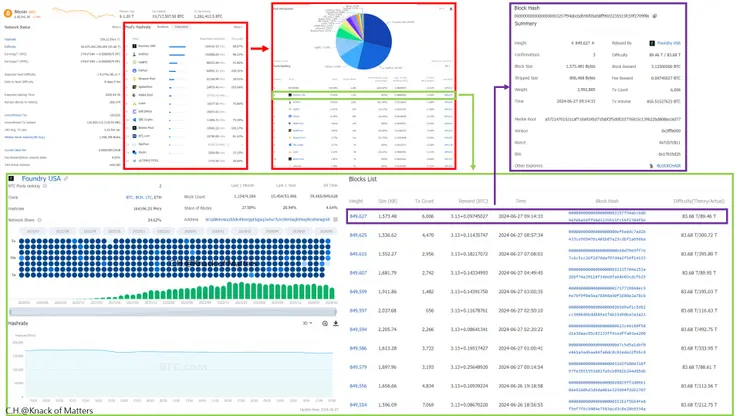Go to next block height arrow
This screenshot has width=740, height=416.
(593, 43)
